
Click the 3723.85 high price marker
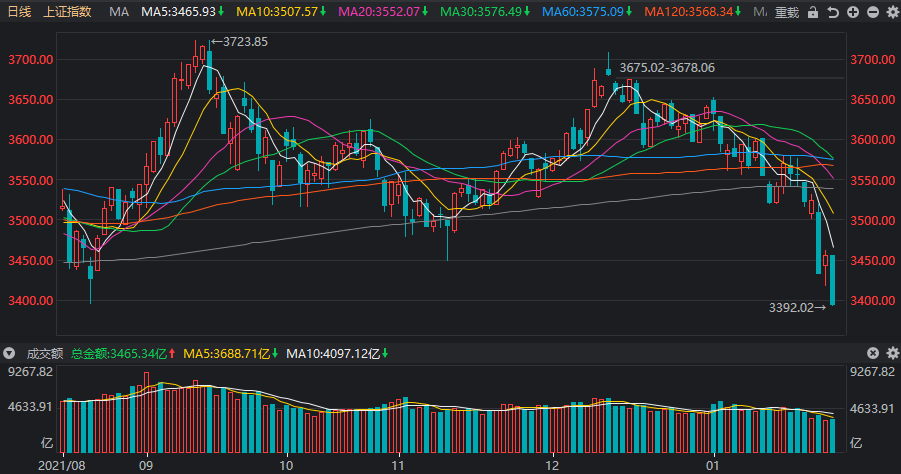pos(240,41)
